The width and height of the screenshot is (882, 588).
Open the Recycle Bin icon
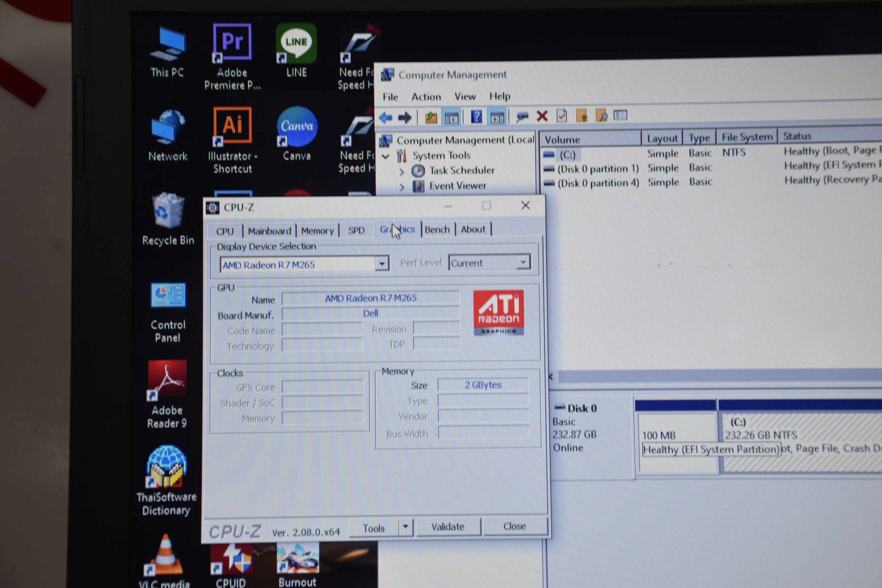click(168, 219)
